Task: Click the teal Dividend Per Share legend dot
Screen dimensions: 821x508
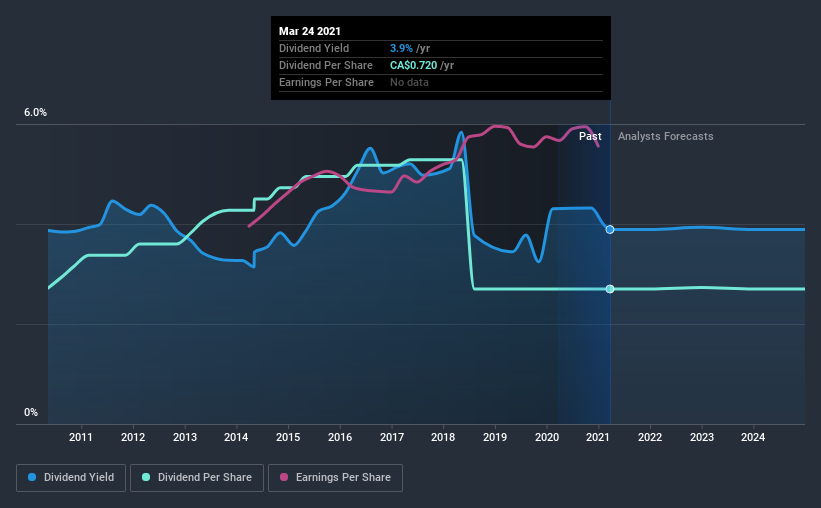Action: click(x=146, y=477)
